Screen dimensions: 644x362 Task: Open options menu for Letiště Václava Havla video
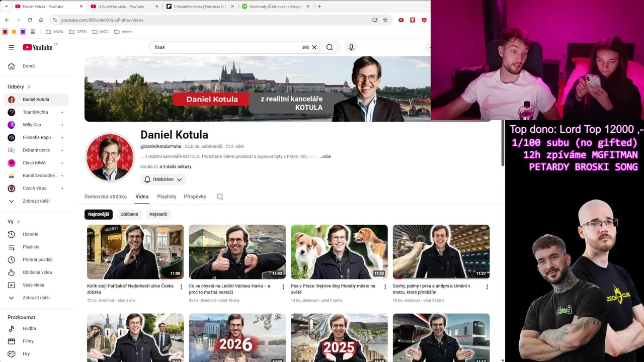283,287
